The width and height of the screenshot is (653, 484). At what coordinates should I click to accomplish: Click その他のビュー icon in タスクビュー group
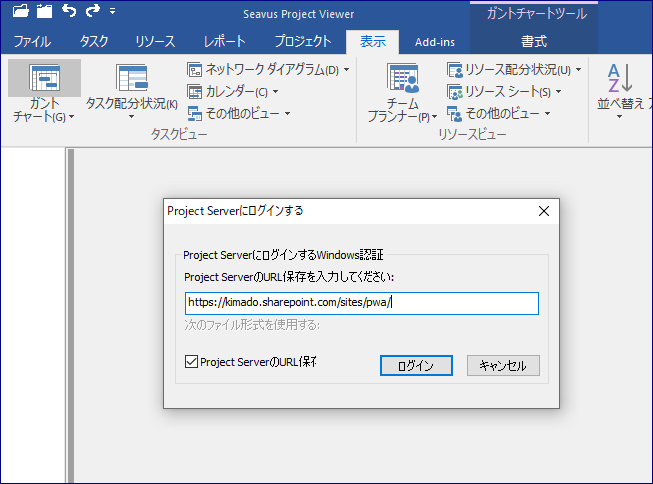[x=194, y=113]
